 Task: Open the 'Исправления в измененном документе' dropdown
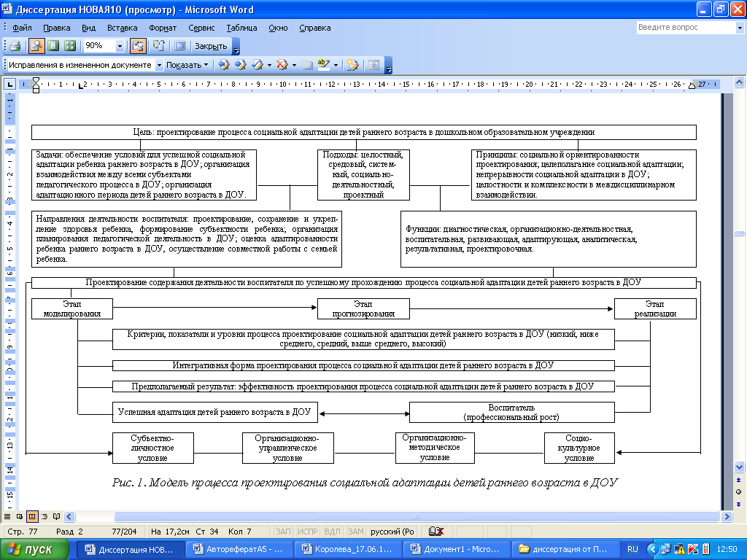[x=159, y=65]
